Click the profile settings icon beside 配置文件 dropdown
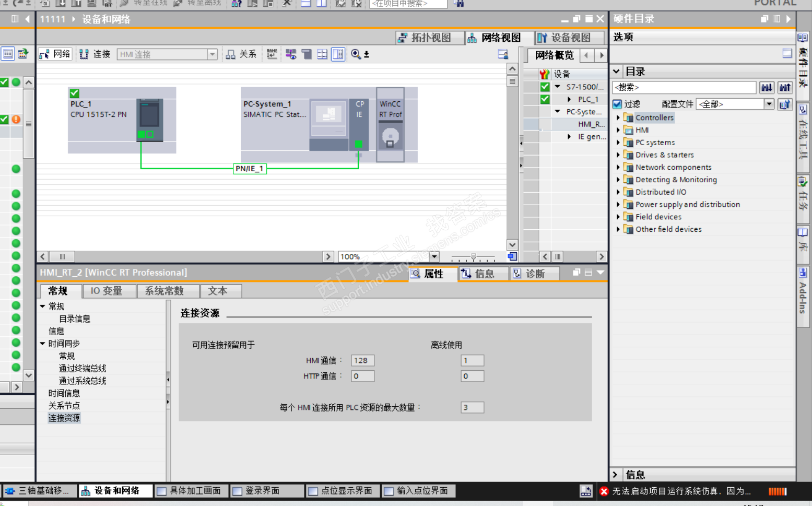Viewport: 812px width, 506px height. point(785,104)
